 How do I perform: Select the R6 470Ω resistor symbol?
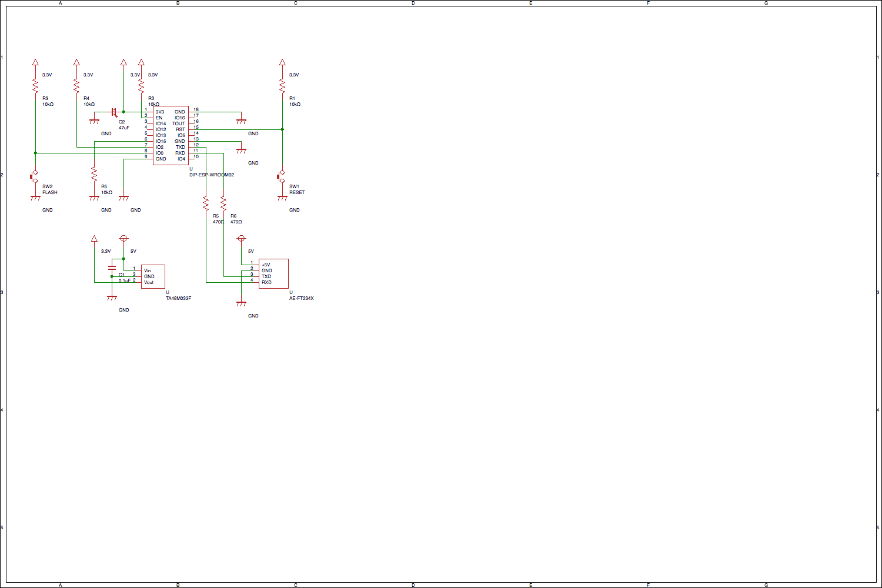pos(223,203)
